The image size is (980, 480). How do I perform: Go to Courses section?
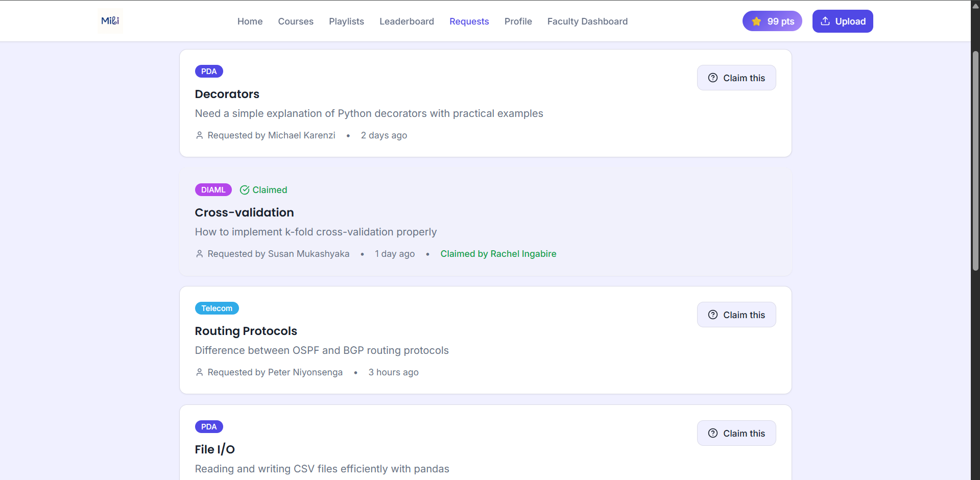pyautogui.click(x=296, y=21)
